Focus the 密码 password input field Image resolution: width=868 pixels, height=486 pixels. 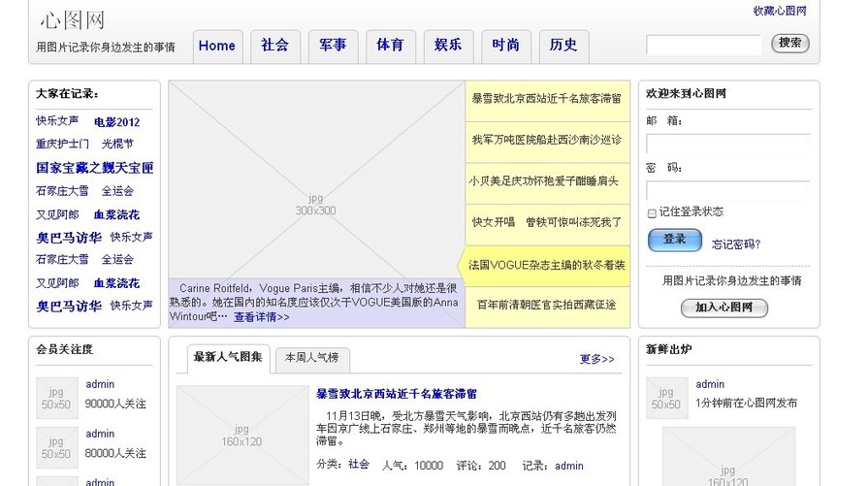pos(727,190)
